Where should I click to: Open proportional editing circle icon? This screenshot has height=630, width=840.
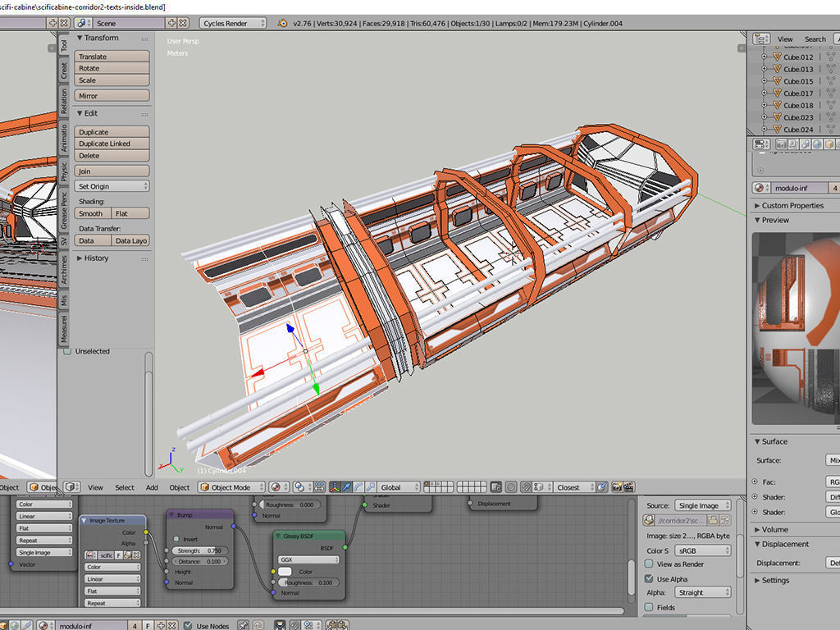pos(511,487)
